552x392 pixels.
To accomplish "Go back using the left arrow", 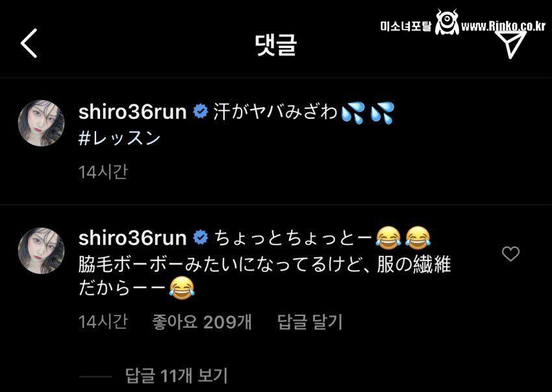I will click(x=29, y=43).
